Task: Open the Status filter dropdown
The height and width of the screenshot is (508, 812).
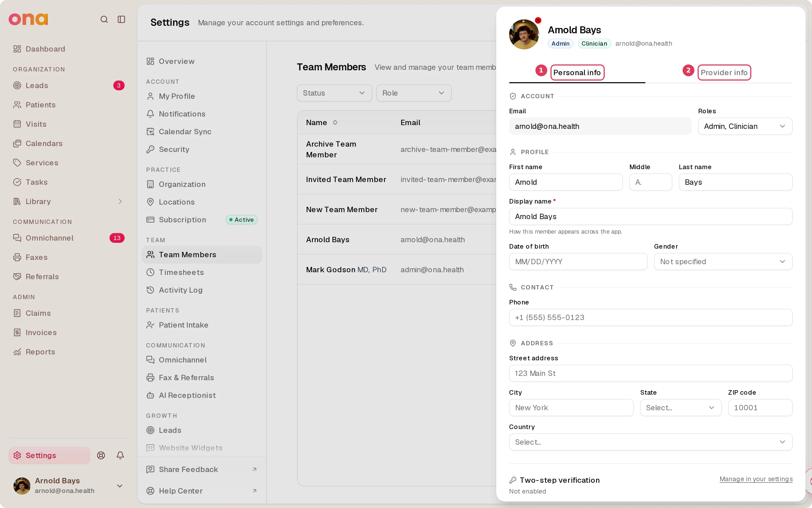Action: point(334,93)
